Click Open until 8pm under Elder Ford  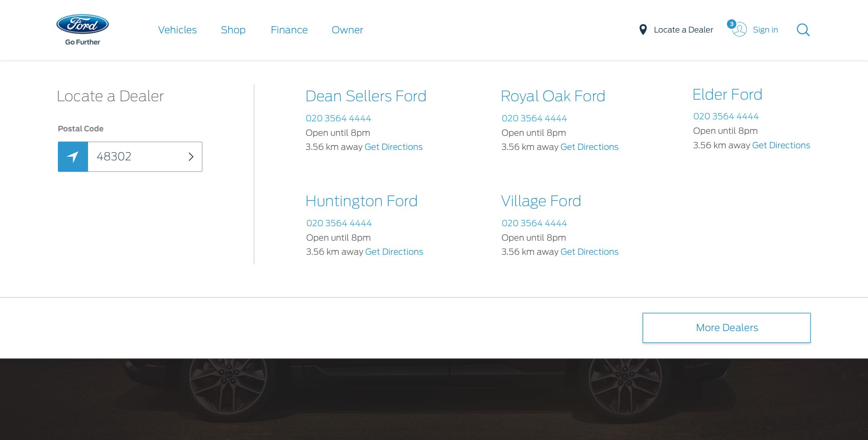(x=725, y=131)
